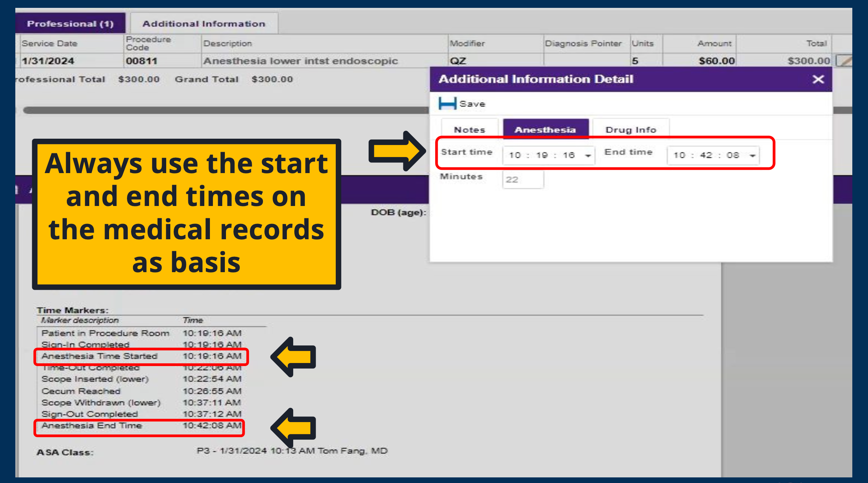Click the End time minutes value 42
Image resolution: width=868 pixels, height=483 pixels.
click(x=706, y=155)
